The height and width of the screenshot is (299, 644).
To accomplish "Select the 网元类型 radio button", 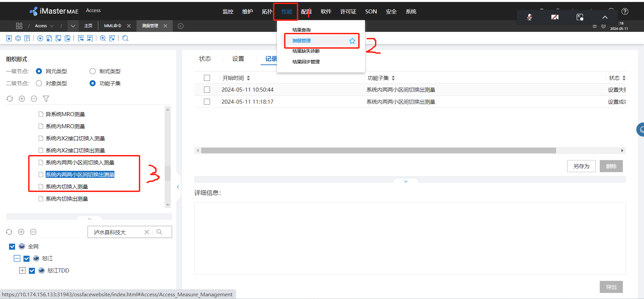I will [x=39, y=71].
